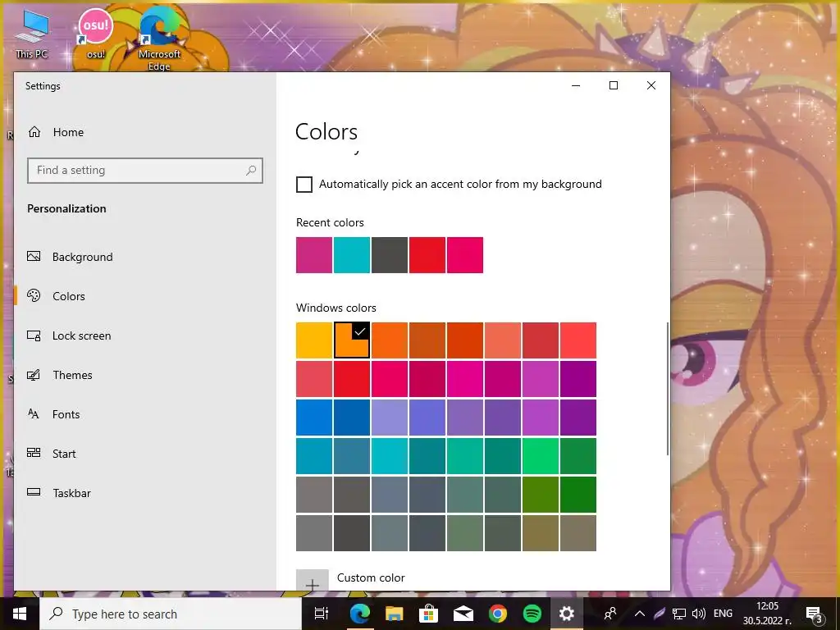Click the Settings page vertical scrollbar

668,388
